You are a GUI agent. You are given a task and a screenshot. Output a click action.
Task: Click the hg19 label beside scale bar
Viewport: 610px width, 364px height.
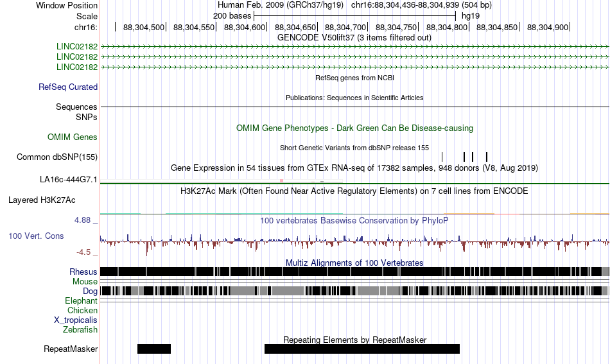pos(470,16)
